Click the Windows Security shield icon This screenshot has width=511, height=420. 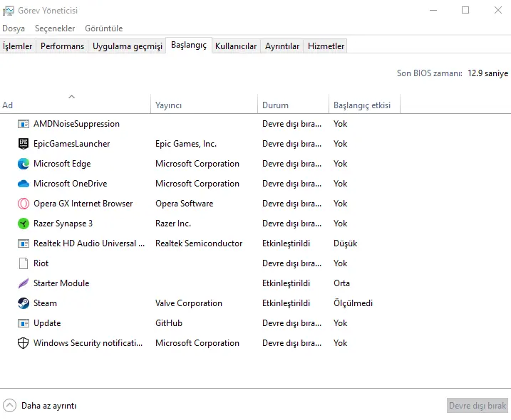click(23, 343)
